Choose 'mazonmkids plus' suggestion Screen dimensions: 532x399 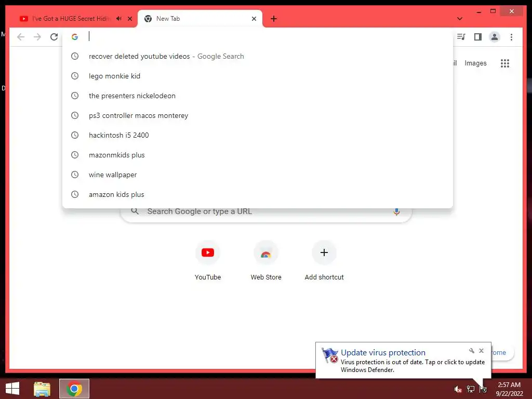tap(258, 155)
